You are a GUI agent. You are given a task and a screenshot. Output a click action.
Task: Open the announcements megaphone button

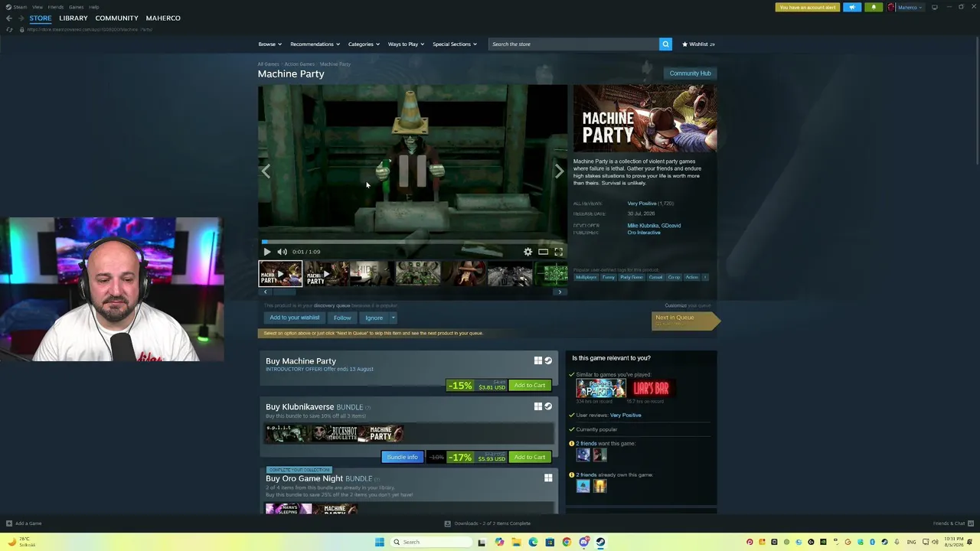(852, 8)
